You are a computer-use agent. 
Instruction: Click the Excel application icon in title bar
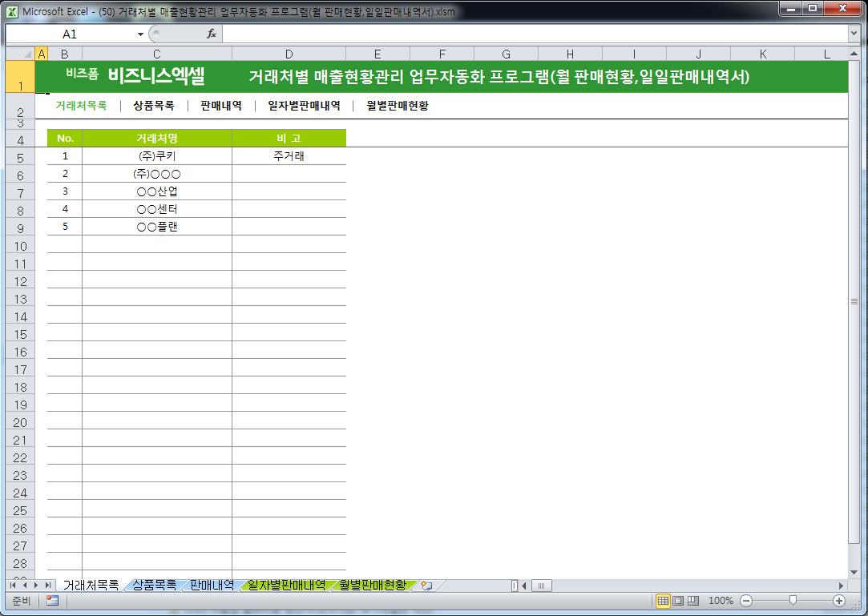(x=12, y=11)
